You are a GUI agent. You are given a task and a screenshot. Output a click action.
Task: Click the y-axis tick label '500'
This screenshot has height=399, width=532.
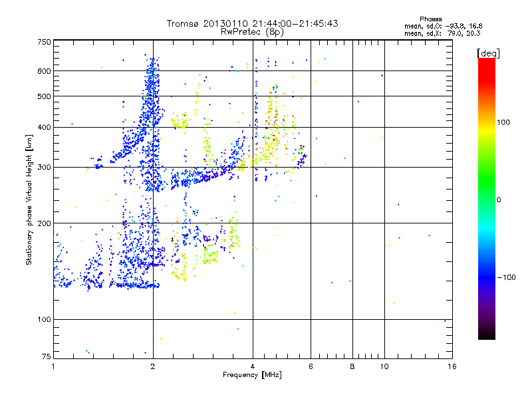(44, 96)
